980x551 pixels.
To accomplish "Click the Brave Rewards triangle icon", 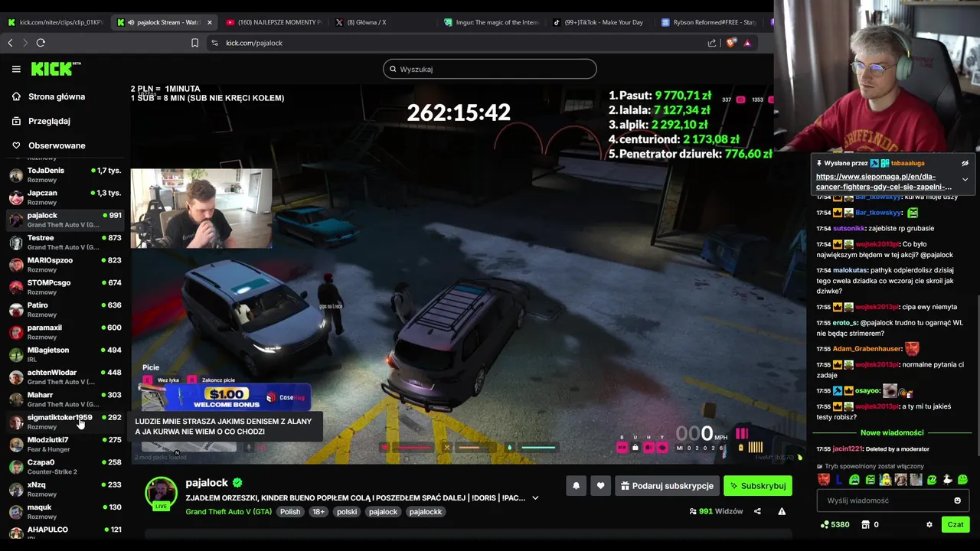I will [747, 43].
